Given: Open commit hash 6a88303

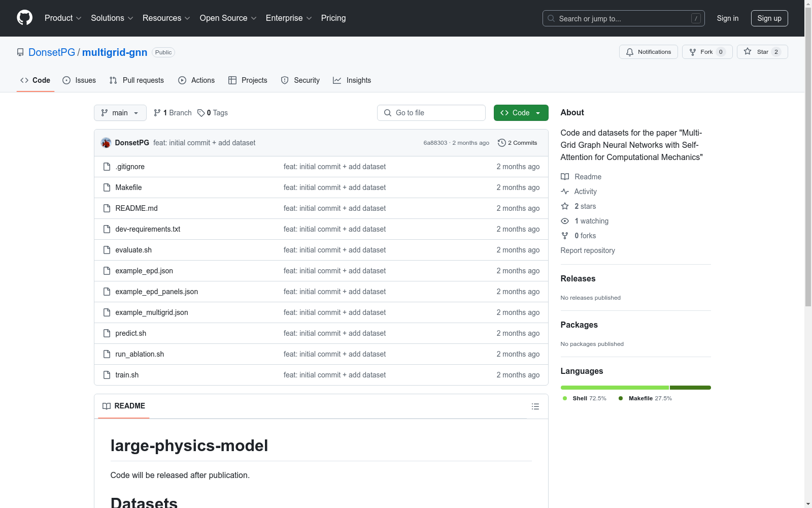Looking at the screenshot, I should [x=435, y=143].
